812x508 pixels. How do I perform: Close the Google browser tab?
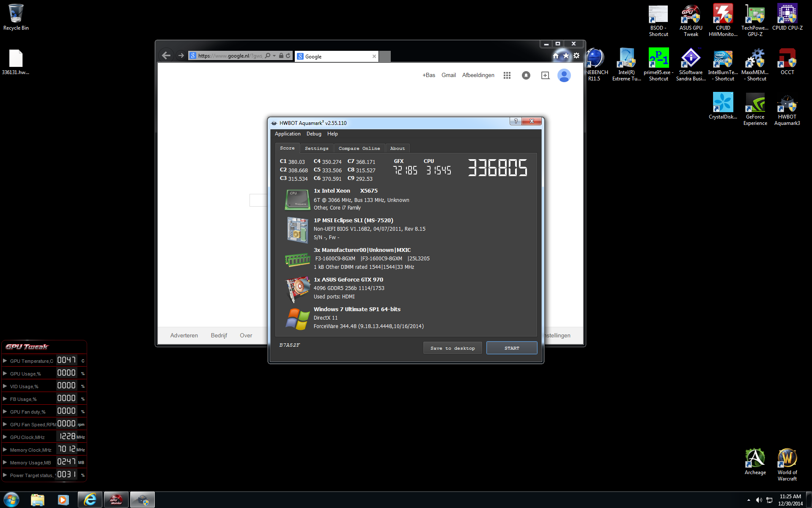374,56
